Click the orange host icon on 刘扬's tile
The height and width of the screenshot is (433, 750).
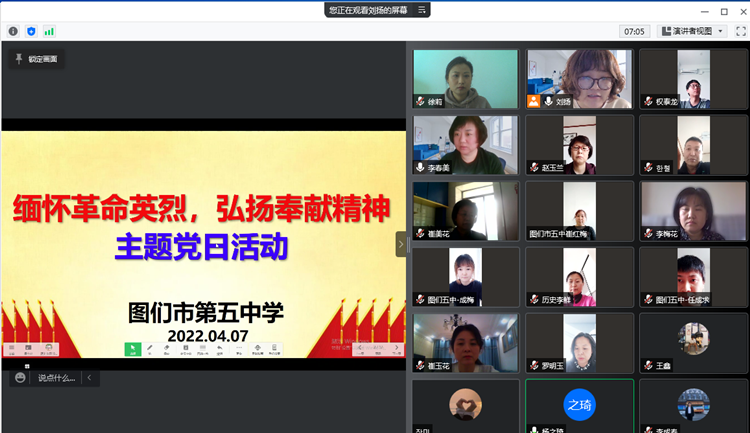click(534, 101)
